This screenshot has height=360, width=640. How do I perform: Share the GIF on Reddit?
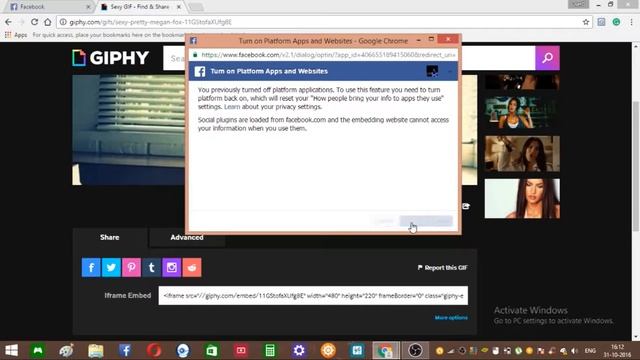click(x=192, y=267)
